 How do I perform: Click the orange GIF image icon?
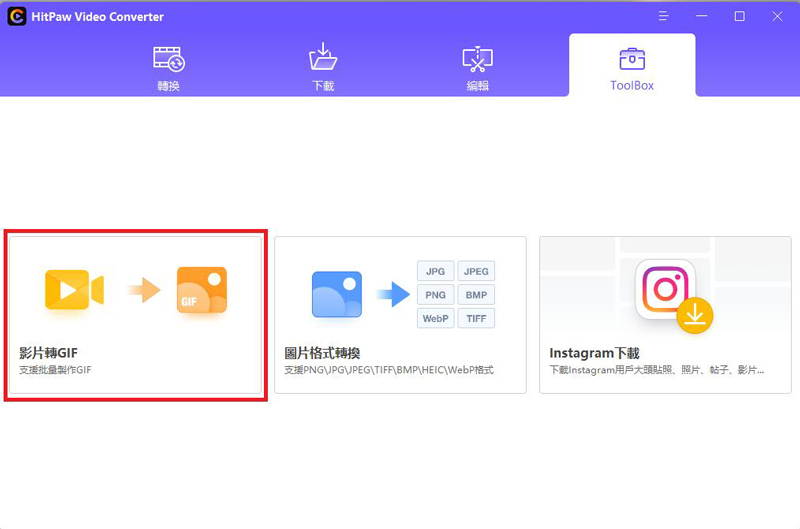[x=202, y=290]
